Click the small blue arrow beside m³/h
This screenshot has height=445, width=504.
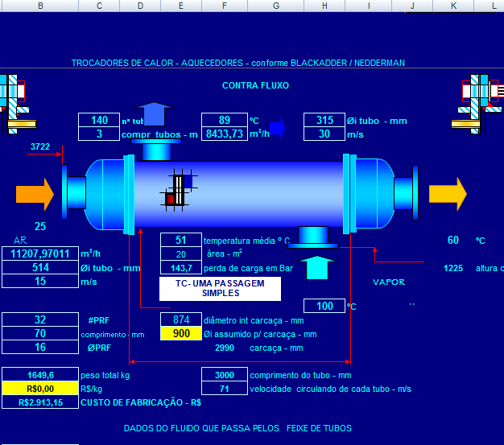pos(278,127)
